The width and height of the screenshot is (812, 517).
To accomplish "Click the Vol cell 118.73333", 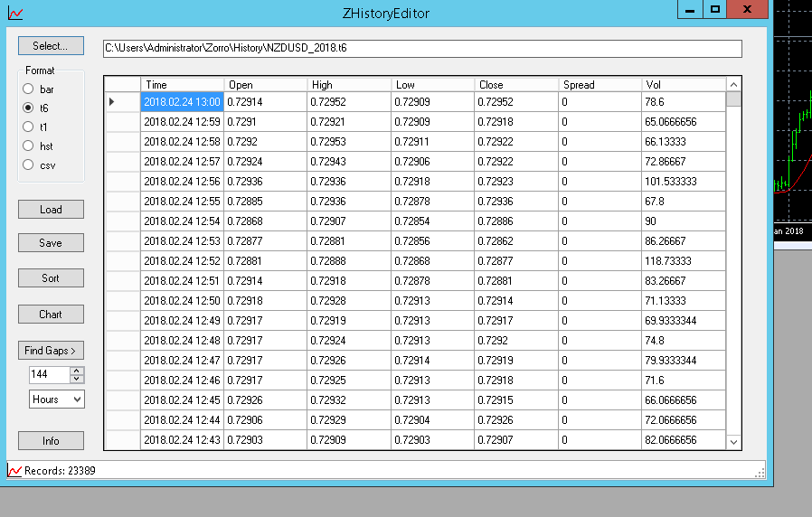I will [684, 261].
